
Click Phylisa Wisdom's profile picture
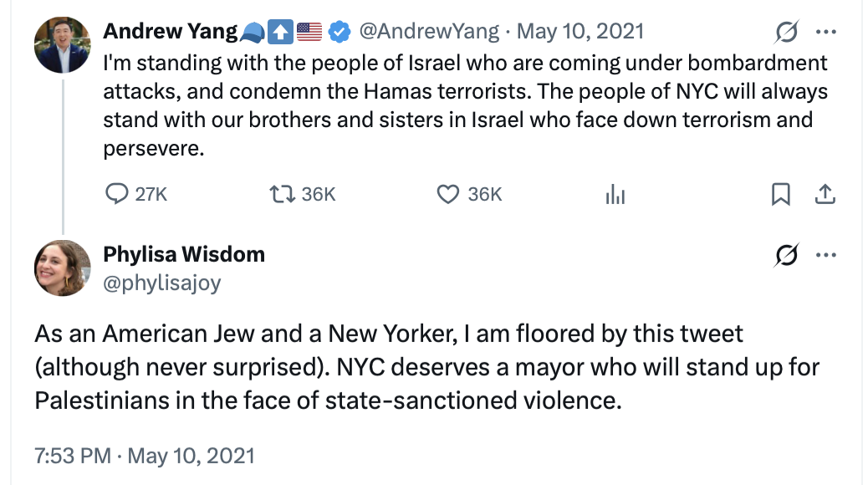point(62,268)
